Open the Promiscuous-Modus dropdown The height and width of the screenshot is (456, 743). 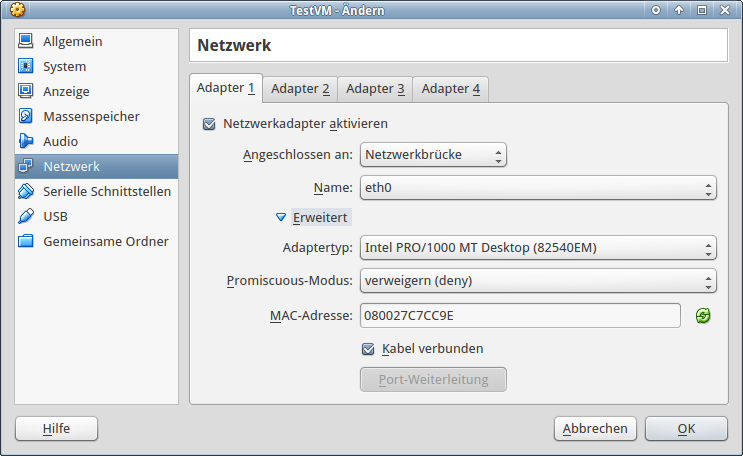click(x=537, y=281)
